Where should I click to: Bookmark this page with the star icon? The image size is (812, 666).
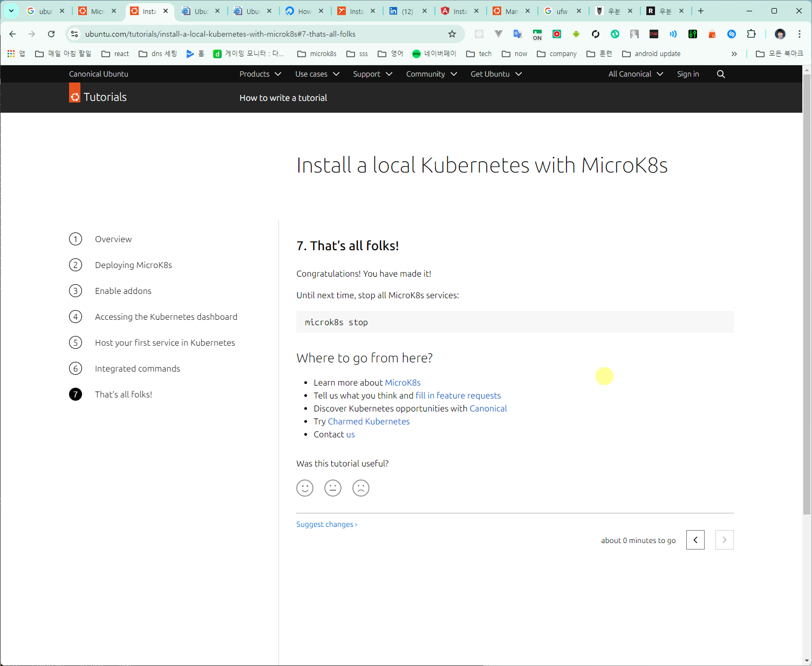coord(452,34)
